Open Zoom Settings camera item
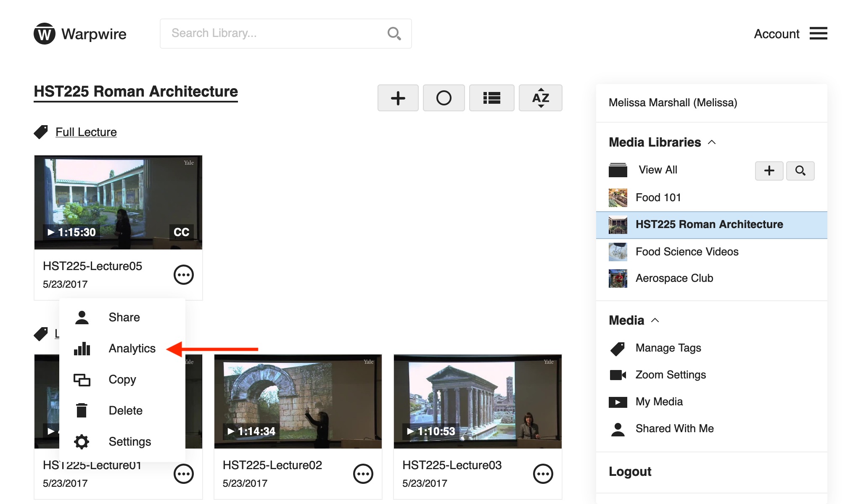861x504 pixels. [x=670, y=375]
